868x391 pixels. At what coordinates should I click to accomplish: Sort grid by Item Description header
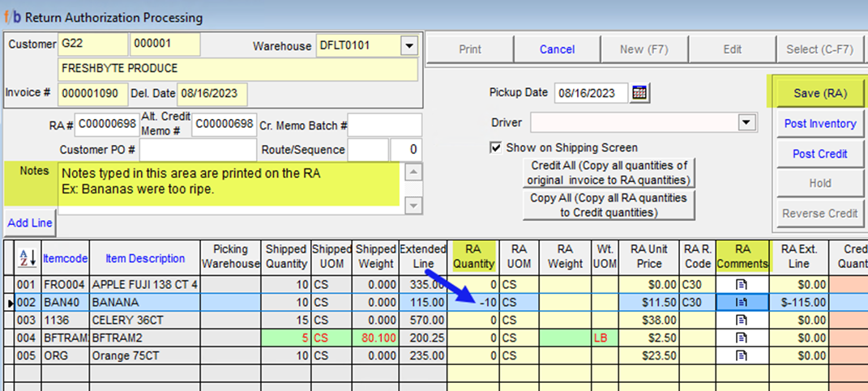tap(145, 258)
